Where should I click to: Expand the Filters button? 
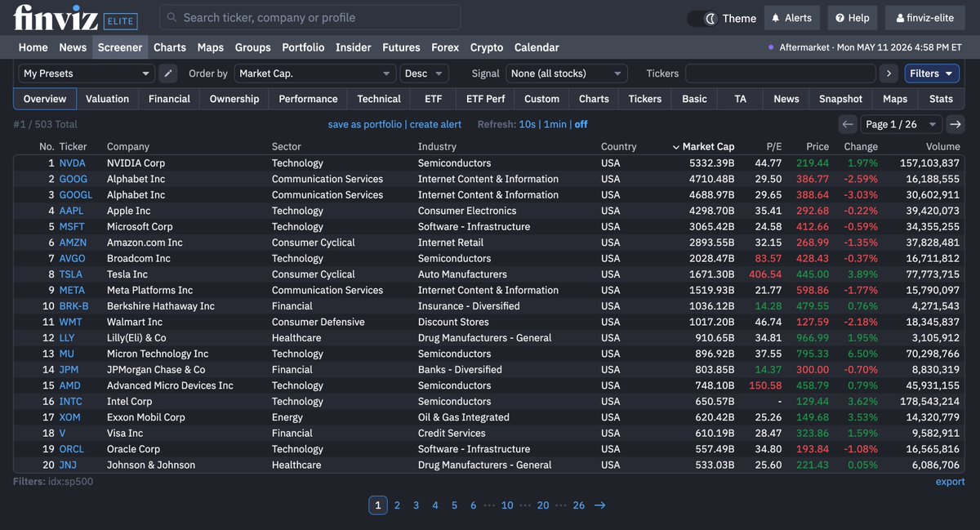coord(932,73)
